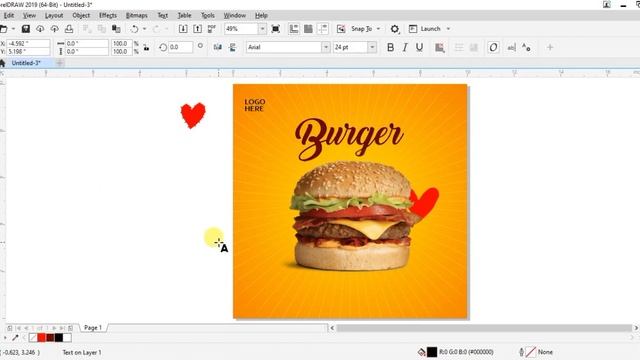The image size is (640, 360).
Task: Click the home Welcome screen icon
Action: click(x=2, y=63)
